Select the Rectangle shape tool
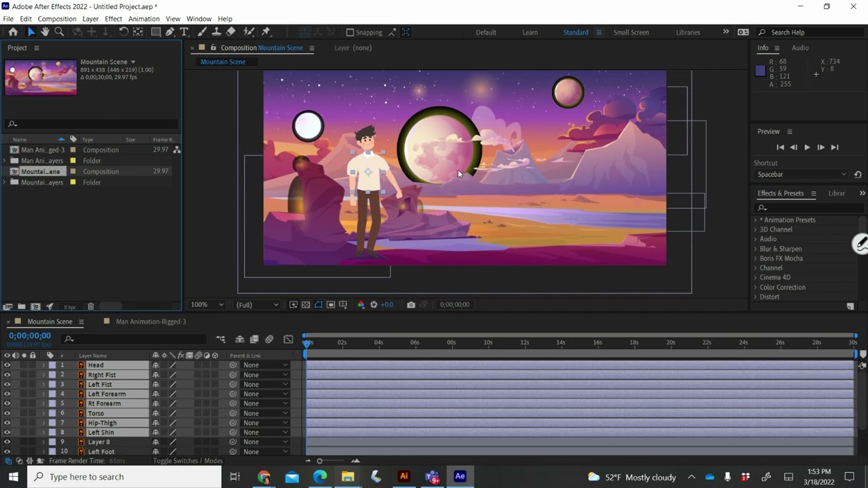Screen dimensions: 868x488 click(x=156, y=32)
